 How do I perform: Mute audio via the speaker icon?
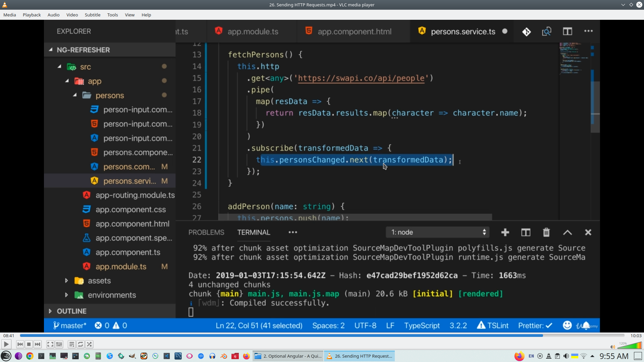[x=612, y=347]
